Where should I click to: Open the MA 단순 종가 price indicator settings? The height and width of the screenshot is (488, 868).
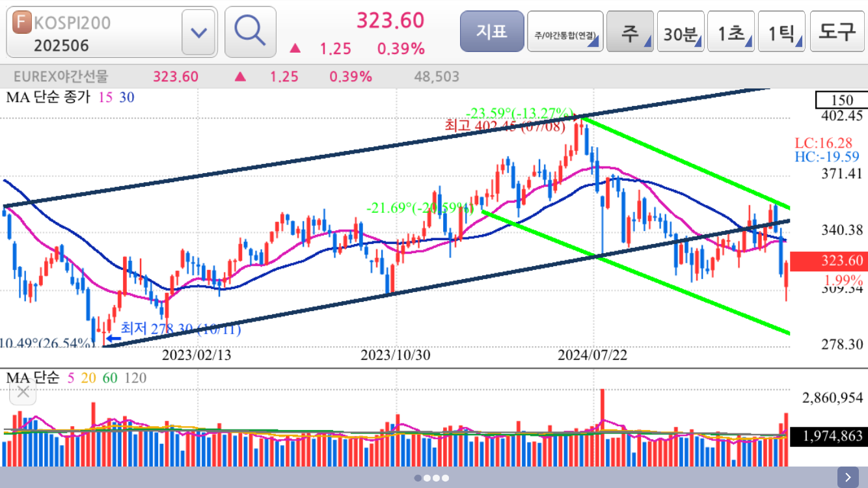(70, 98)
